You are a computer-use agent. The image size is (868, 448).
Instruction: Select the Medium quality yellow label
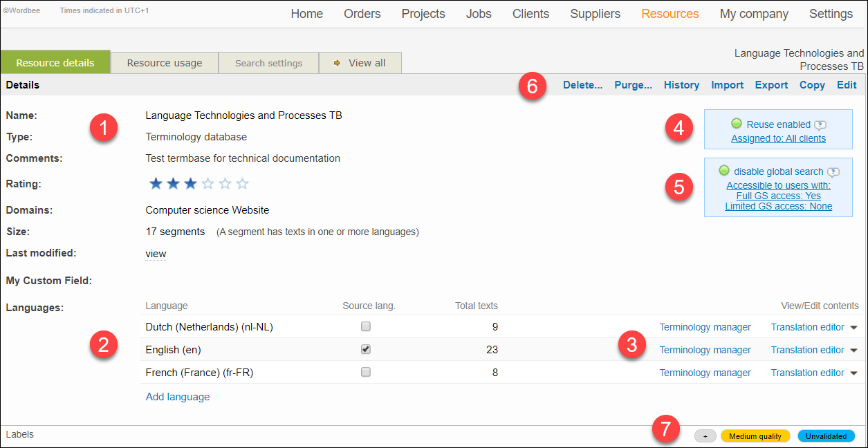coord(755,436)
